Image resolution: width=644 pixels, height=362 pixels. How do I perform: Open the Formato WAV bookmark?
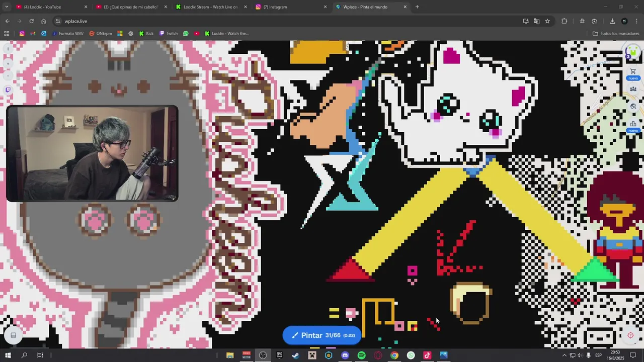(68, 34)
